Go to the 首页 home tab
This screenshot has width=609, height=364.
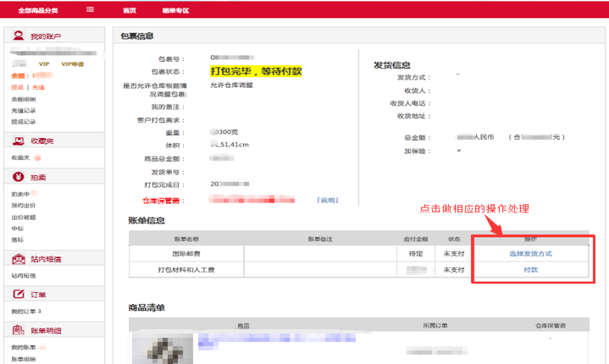click(129, 10)
